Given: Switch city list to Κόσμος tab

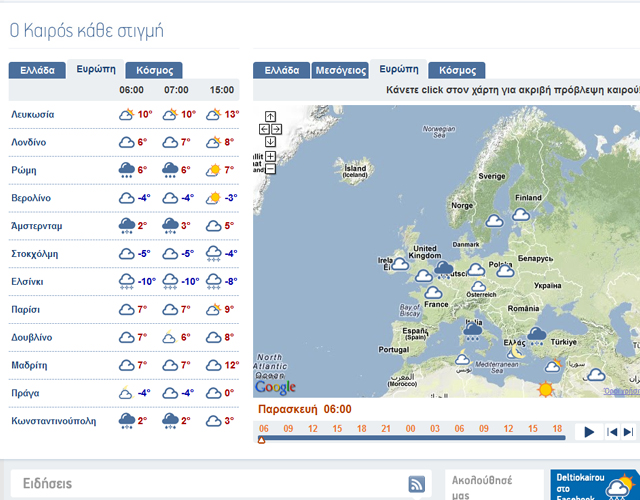Looking at the screenshot, I should coord(154,70).
